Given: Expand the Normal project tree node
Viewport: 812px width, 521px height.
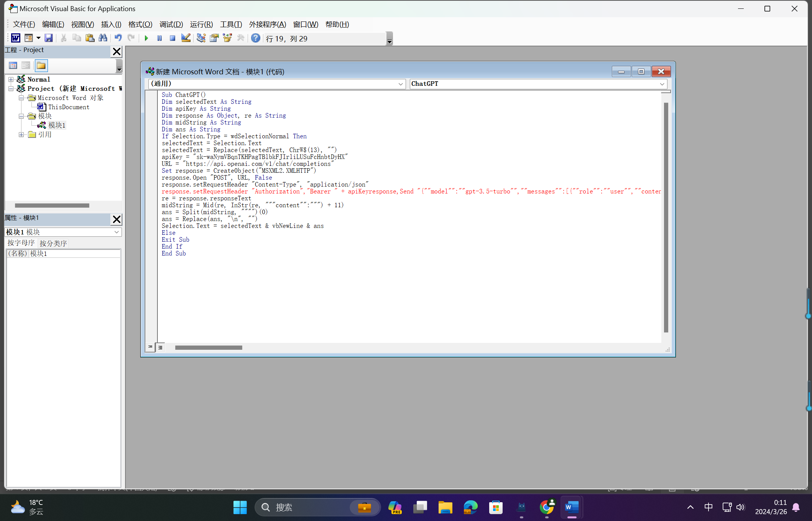Looking at the screenshot, I should 11,79.
